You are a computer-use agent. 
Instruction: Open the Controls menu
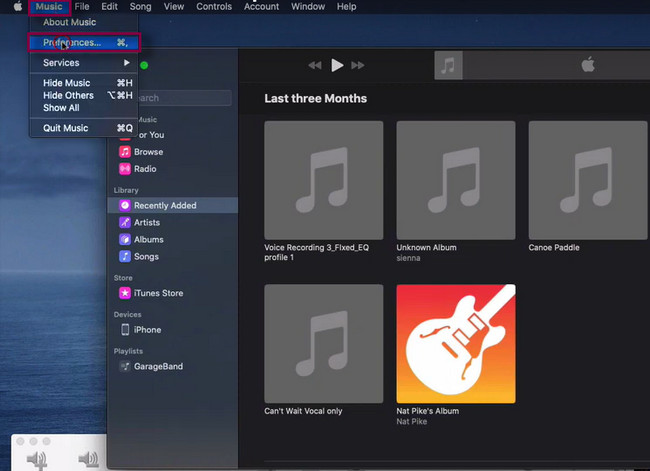(x=214, y=7)
